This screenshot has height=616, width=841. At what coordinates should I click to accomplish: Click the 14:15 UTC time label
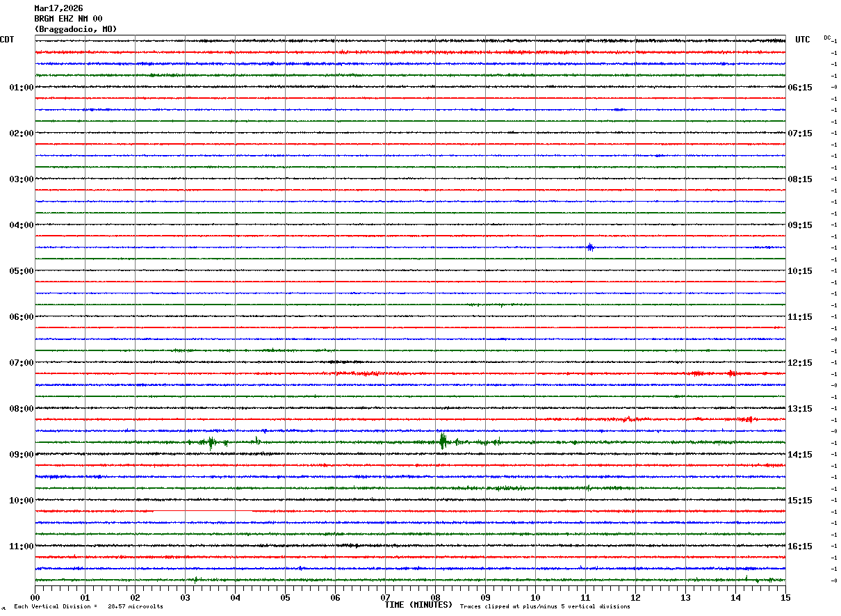pyautogui.click(x=799, y=454)
